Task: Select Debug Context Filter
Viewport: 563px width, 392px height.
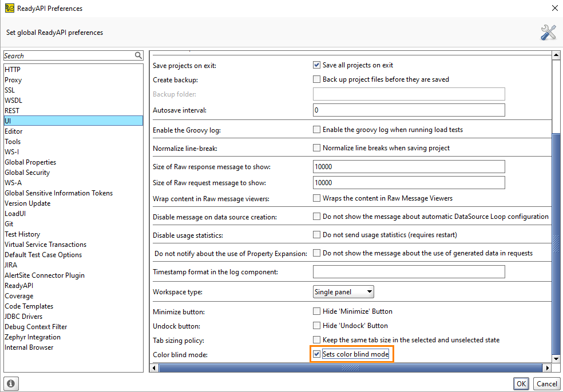Action: pyautogui.click(x=73, y=327)
